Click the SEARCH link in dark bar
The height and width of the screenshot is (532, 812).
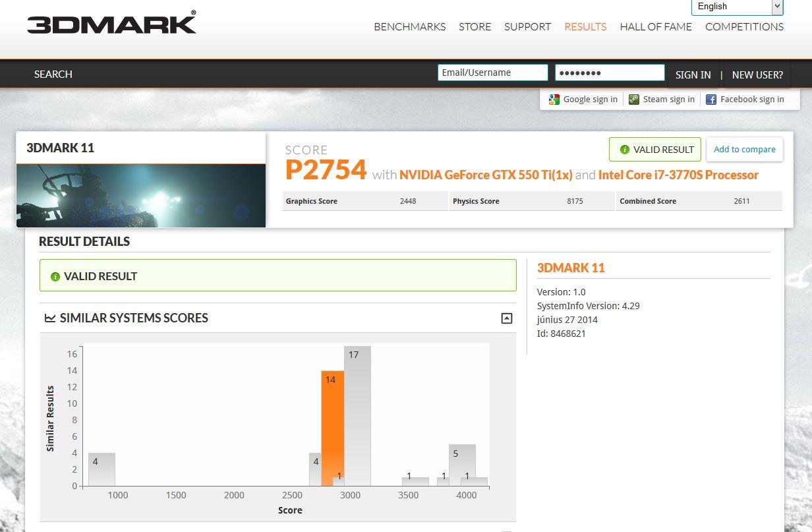(x=53, y=74)
